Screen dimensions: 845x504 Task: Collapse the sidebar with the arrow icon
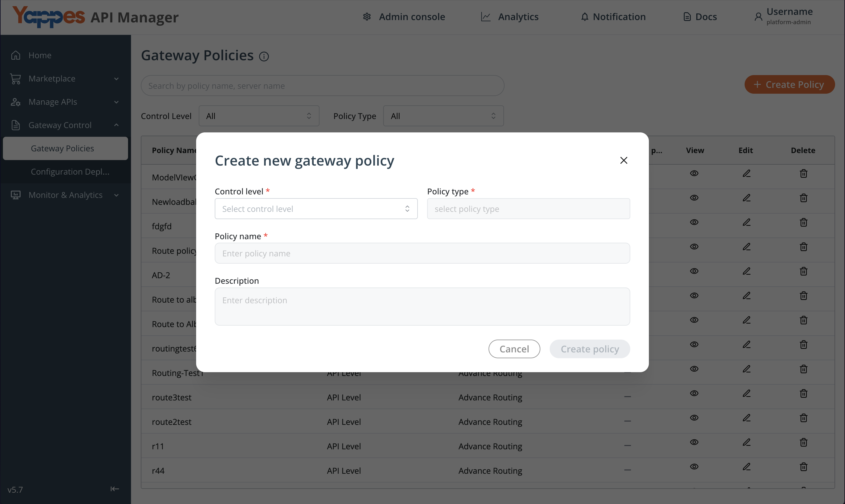click(115, 489)
